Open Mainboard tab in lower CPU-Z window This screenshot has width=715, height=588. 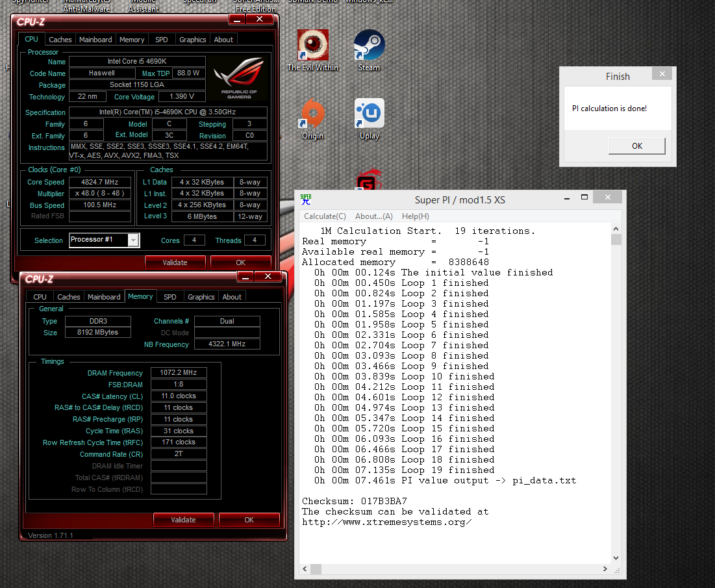pos(104,297)
